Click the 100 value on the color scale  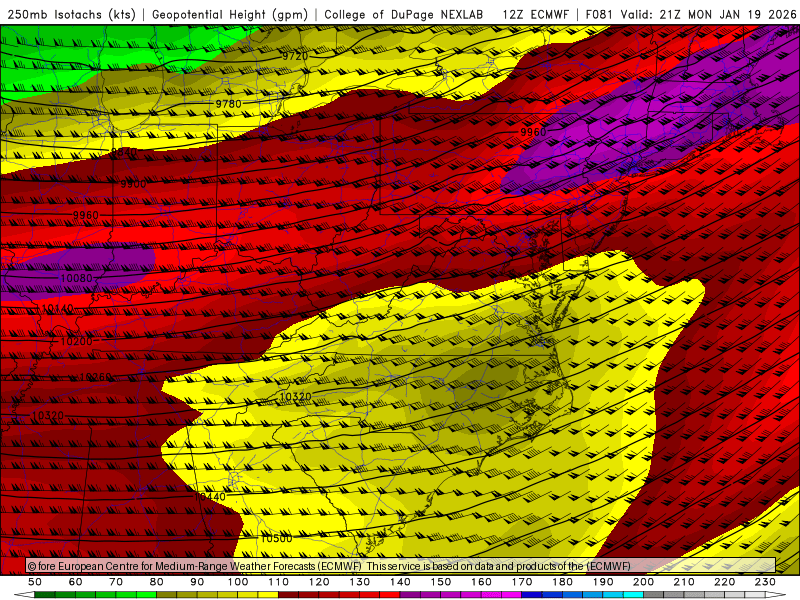coord(238,582)
